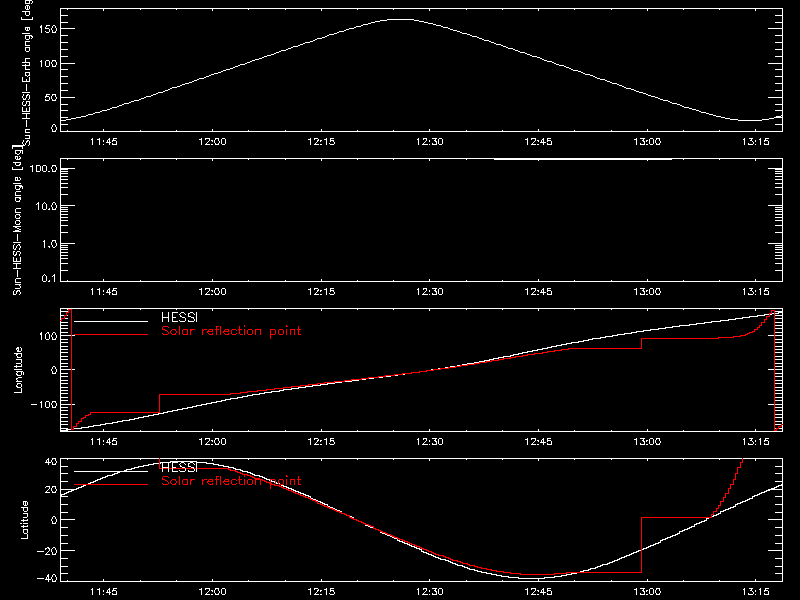
Task: Choose 11:45 time label under Latitude plot
Action: (104, 592)
